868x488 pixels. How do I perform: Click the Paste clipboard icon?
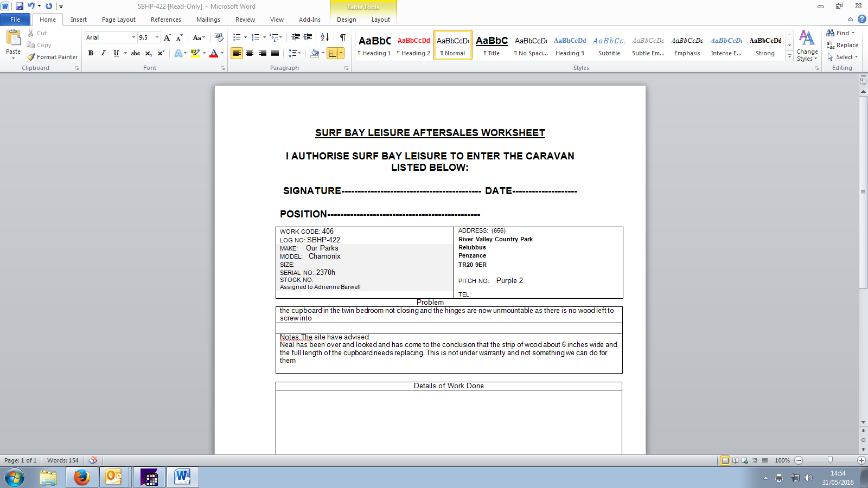click(13, 38)
